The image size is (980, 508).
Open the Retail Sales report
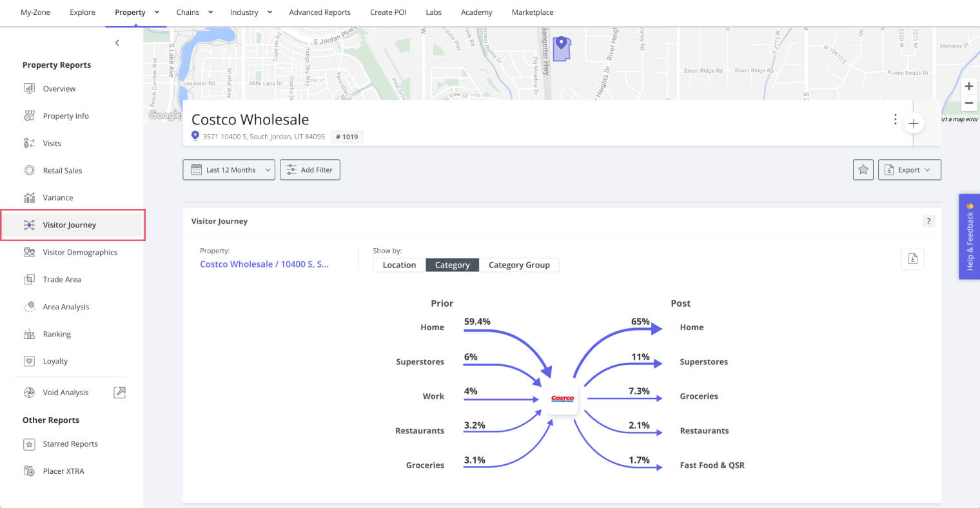click(x=62, y=170)
